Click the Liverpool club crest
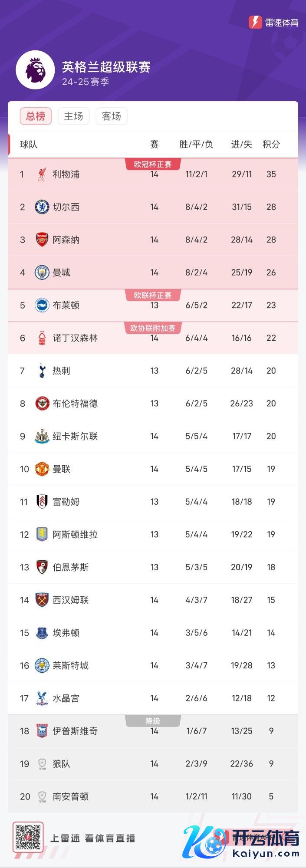The height and width of the screenshot is (868, 306). coord(42,174)
